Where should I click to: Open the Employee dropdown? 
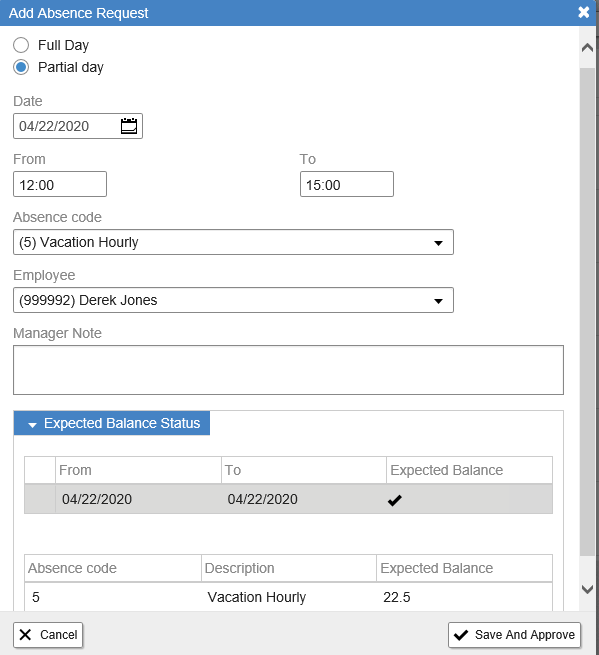coord(233,300)
